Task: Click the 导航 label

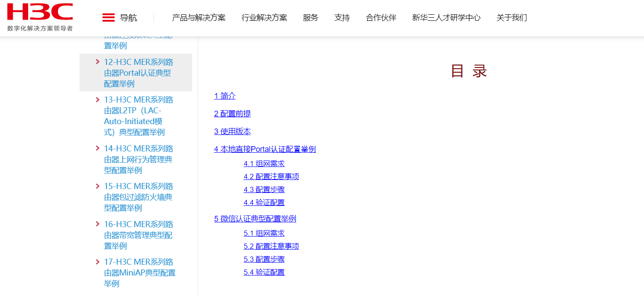Action: 128,18
